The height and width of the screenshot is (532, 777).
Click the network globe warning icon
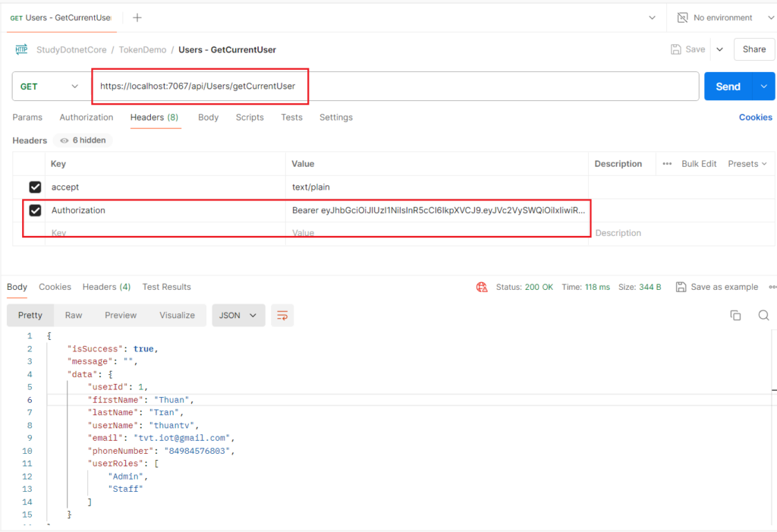(482, 287)
